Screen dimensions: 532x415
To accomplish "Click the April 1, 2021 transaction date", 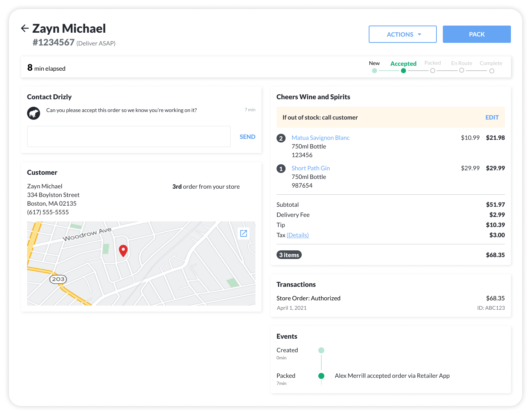I will coord(292,308).
